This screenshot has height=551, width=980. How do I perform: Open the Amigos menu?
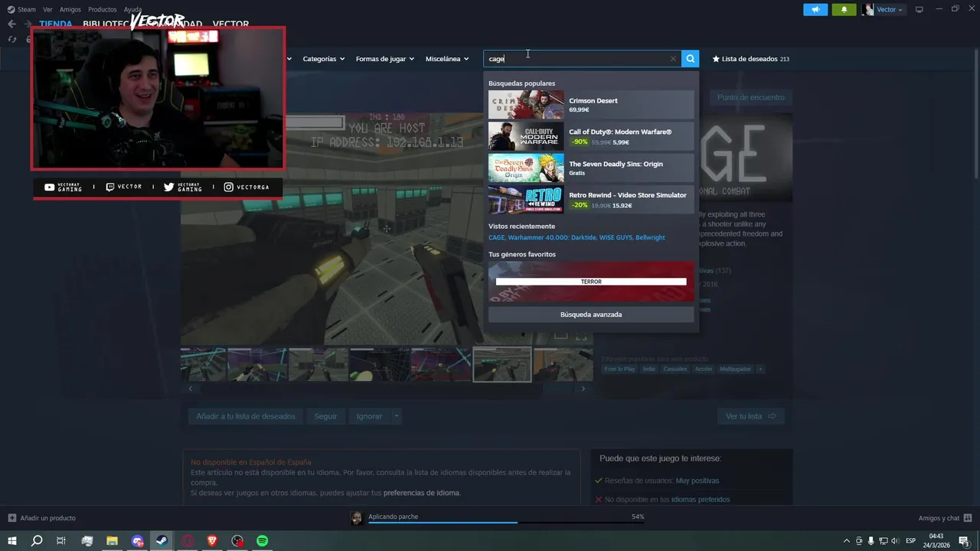[70, 9]
